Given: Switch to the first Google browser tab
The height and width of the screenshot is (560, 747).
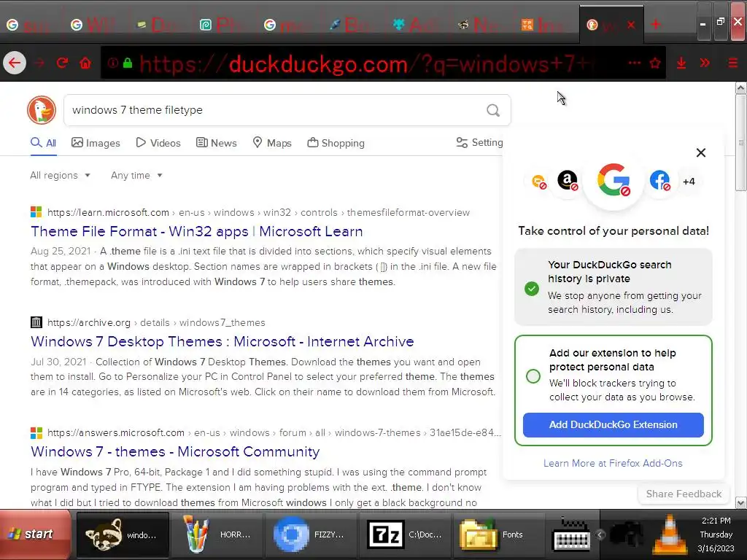Looking at the screenshot, I should [28, 25].
